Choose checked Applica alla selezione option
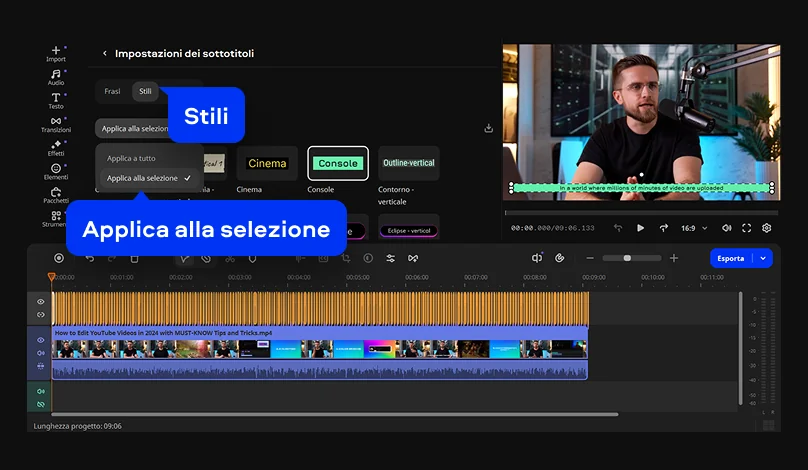The width and height of the screenshot is (808, 470). (149, 178)
